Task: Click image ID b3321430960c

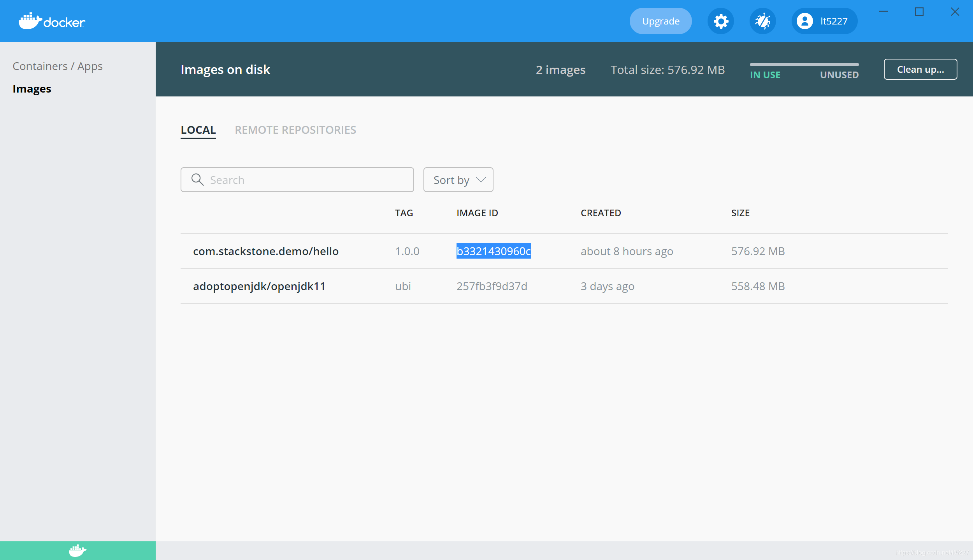Action: [494, 251]
